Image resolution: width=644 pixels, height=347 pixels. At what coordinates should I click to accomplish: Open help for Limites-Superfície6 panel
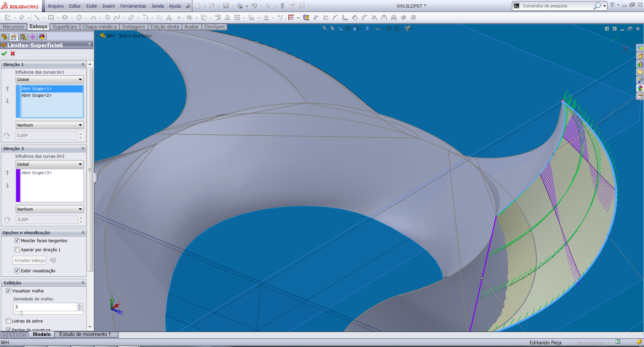coord(89,45)
